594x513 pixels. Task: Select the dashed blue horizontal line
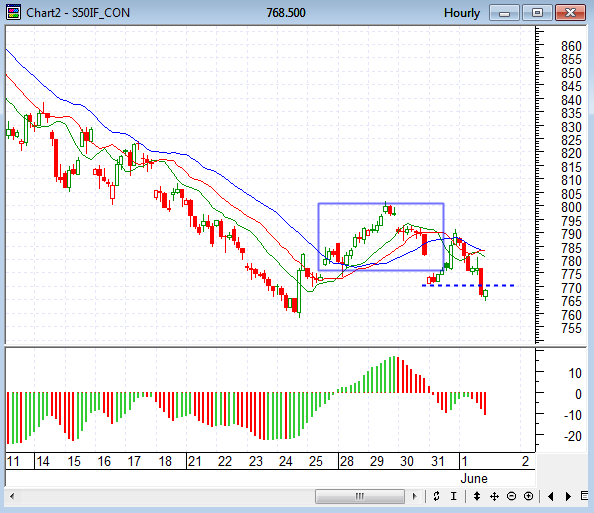coord(468,285)
